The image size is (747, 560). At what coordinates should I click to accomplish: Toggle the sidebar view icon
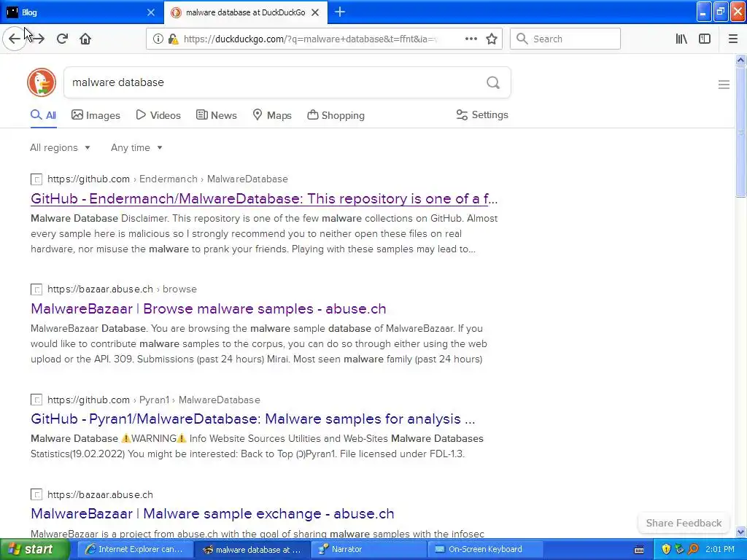point(705,39)
